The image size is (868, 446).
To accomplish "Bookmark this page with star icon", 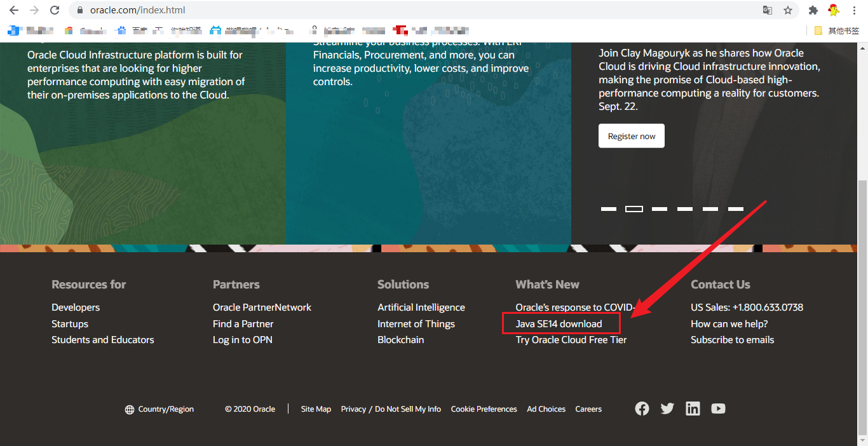I will pyautogui.click(x=788, y=10).
